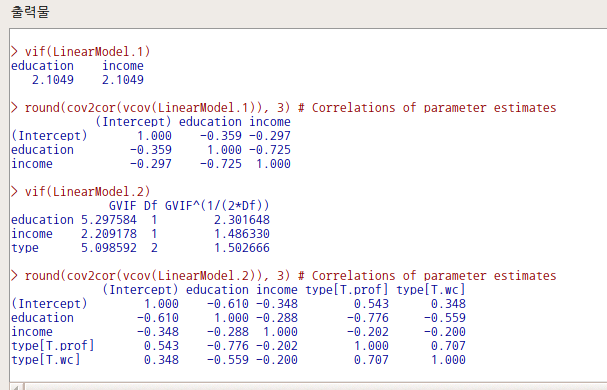Click income row label in GVIF table
The image size is (607, 390).
32,234
